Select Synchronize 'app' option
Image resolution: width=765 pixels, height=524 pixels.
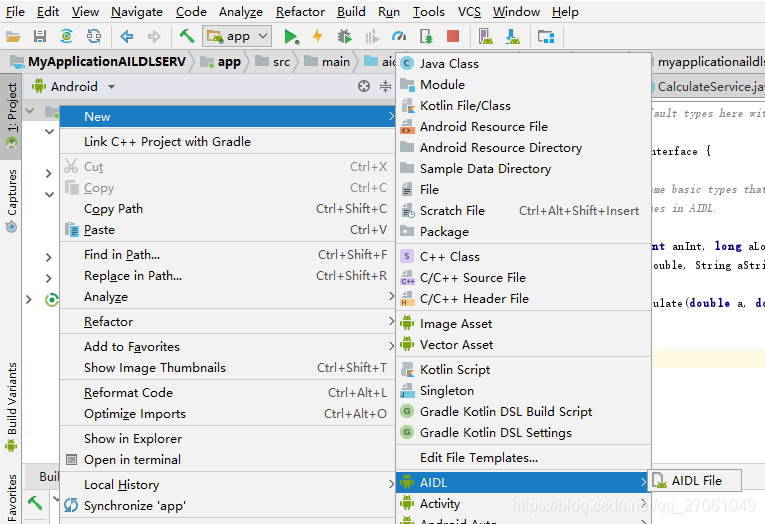coord(227,505)
